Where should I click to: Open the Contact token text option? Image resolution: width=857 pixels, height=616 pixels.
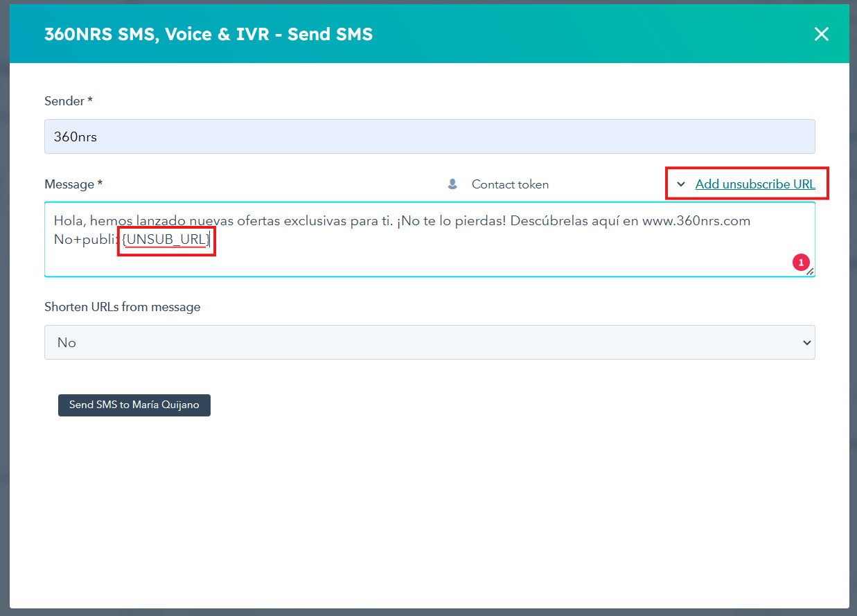coord(510,184)
